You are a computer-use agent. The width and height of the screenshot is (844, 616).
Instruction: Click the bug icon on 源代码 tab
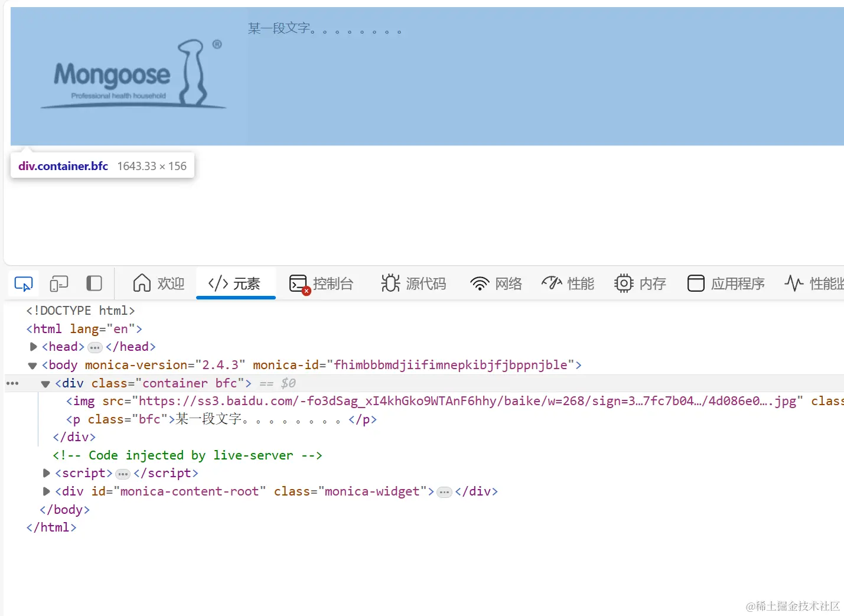pos(390,283)
